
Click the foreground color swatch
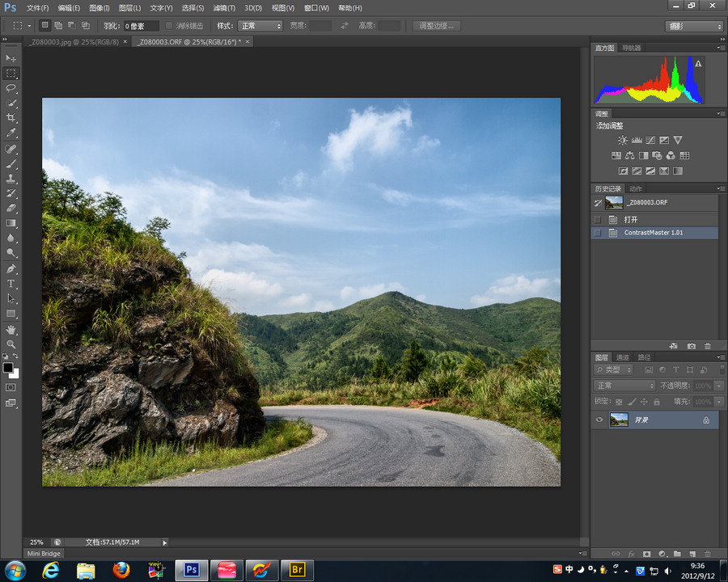click(x=8, y=368)
